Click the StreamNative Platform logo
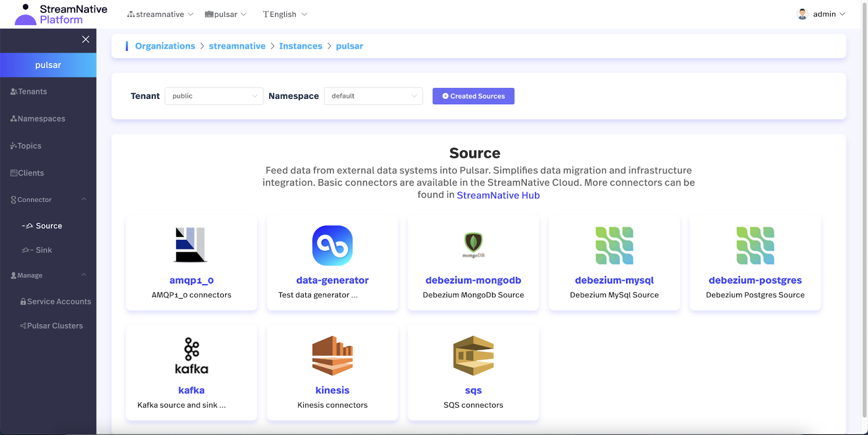Image resolution: width=868 pixels, height=435 pixels. 61,15
